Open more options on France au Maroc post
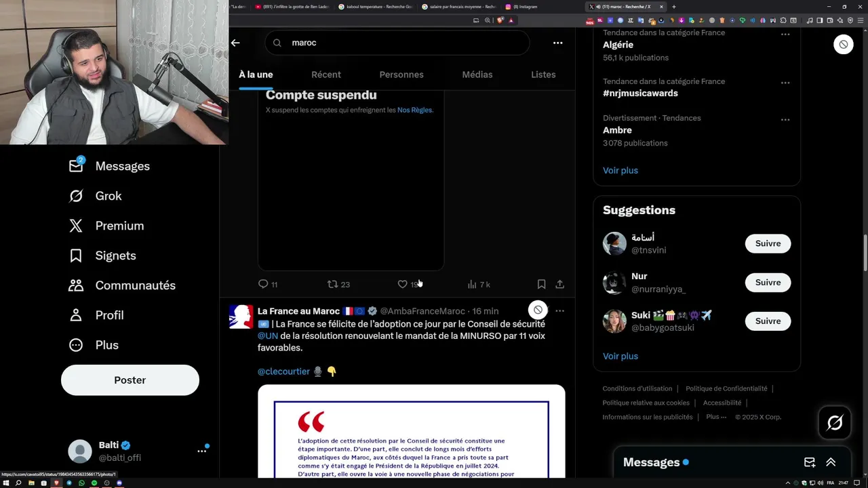The image size is (868, 488). point(559,311)
